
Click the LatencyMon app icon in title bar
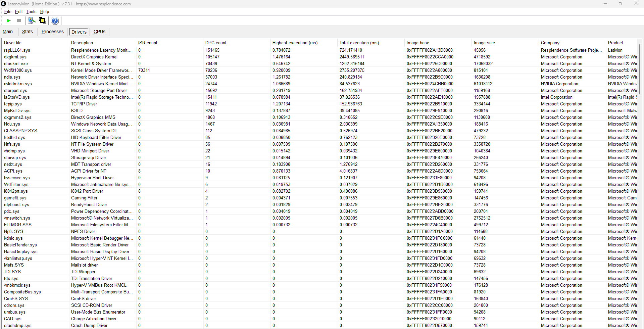pyautogui.click(x=3, y=4)
